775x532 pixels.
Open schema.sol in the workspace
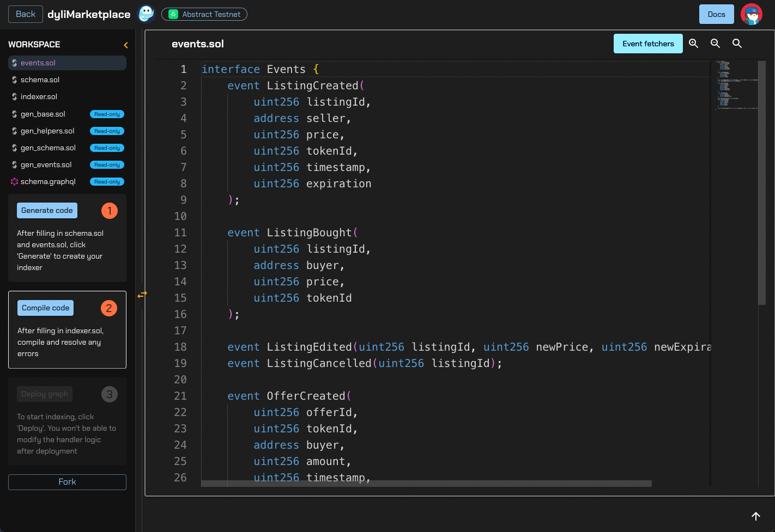pyautogui.click(x=40, y=80)
